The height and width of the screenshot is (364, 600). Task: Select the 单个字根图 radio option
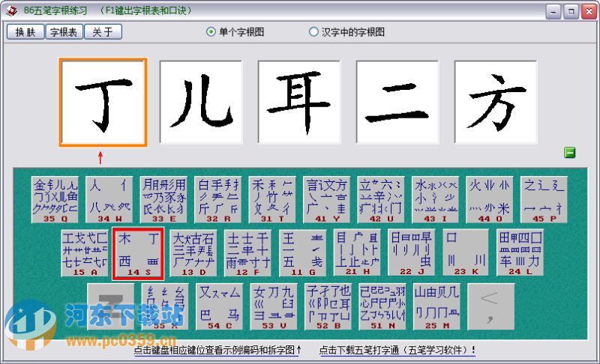coord(235,31)
